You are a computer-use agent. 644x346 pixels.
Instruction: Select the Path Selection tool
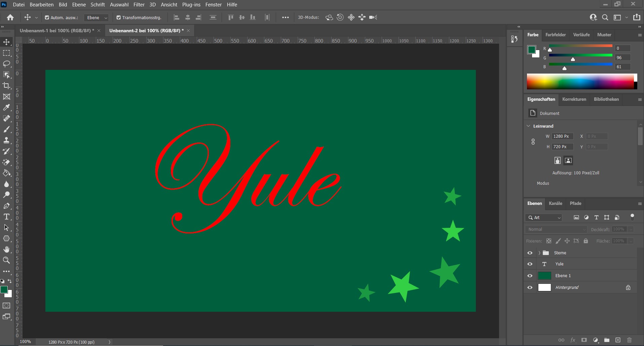coord(6,228)
